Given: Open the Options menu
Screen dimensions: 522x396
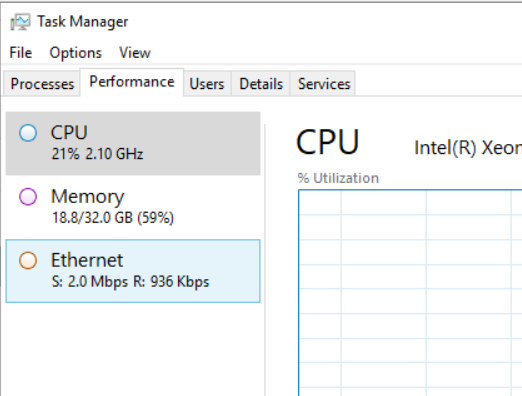Looking at the screenshot, I should (x=76, y=53).
